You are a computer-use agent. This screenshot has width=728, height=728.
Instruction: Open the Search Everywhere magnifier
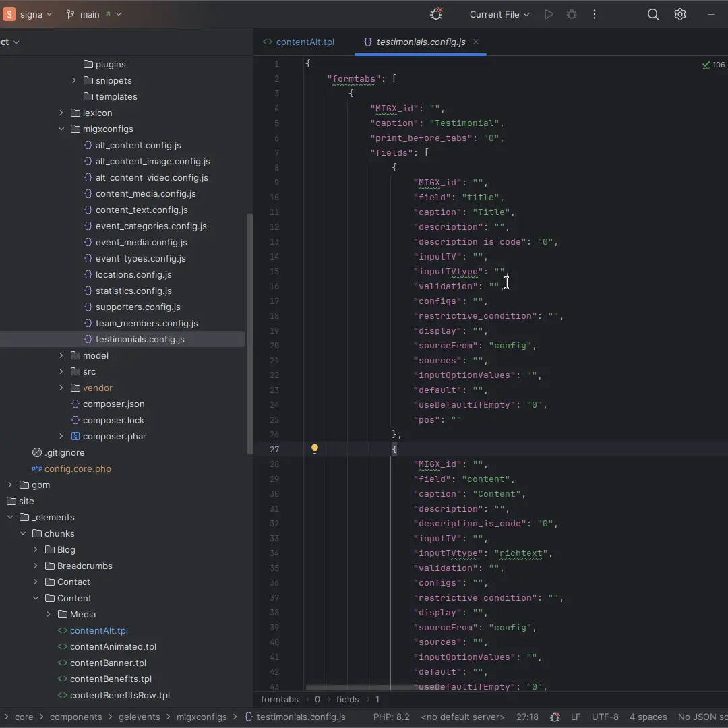coord(653,14)
